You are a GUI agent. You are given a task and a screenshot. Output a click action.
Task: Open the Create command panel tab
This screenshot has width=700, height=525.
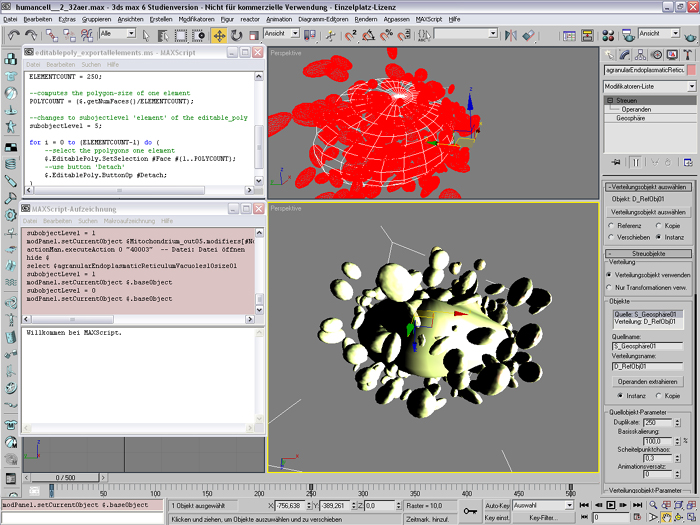point(610,55)
